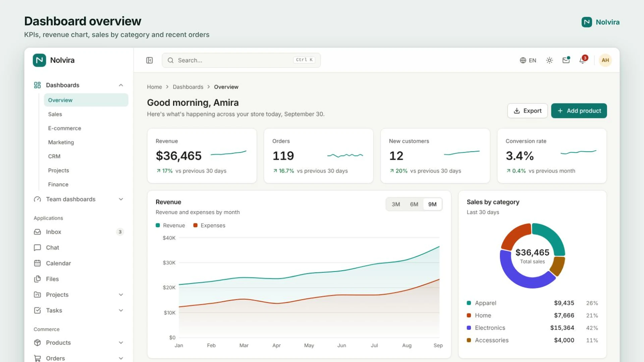Open the language selector globe icon

tap(523, 60)
